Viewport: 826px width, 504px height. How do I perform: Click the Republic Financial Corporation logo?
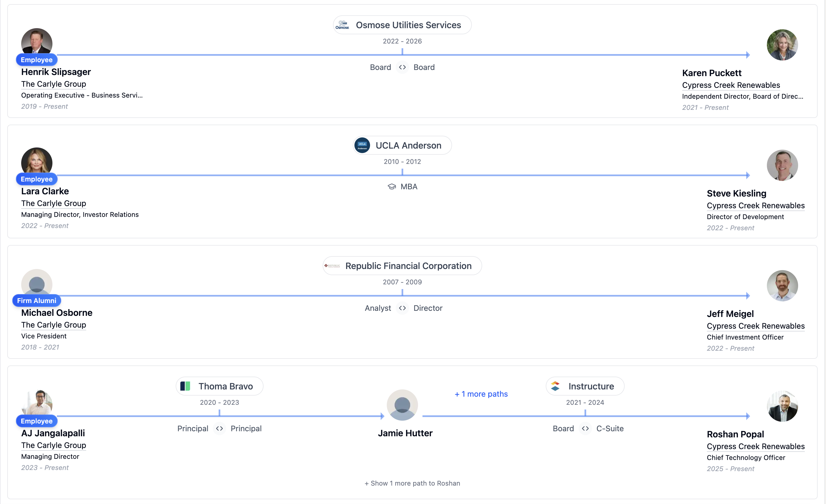[332, 266]
